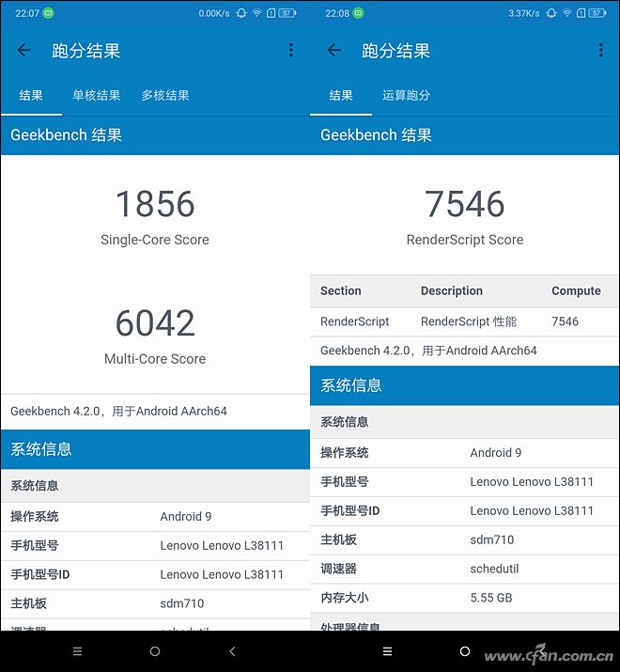620x672 pixels.
Task: Tap the recents menu icon in right navigation bar
Action: pyautogui.click(x=387, y=651)
